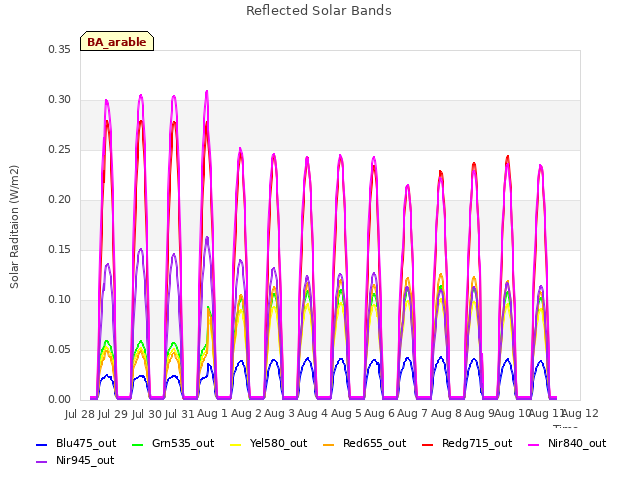Click the Yel580_out legend entry

(269, 443)
